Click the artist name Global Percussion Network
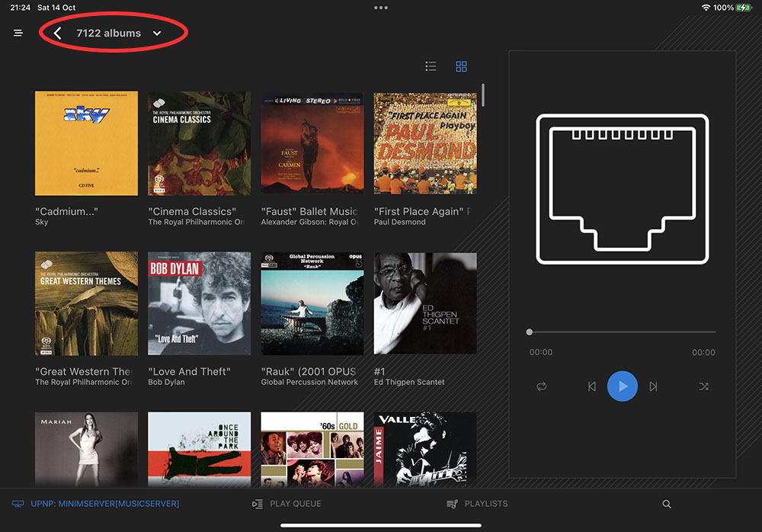This screenshot has width=762, height=532. (309, 382)
